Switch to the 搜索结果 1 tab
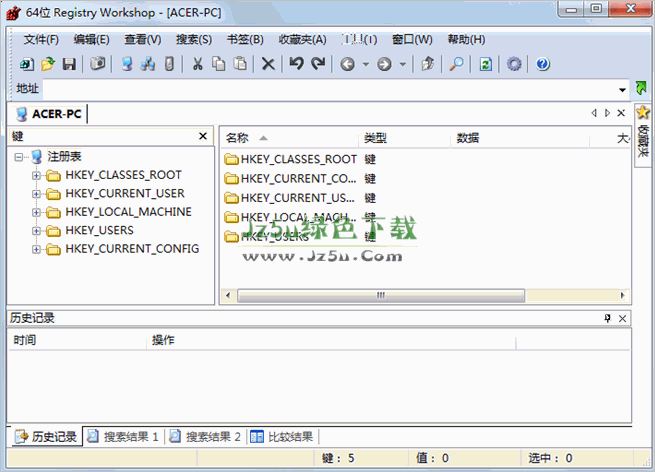Screen dimensions: 655x472 [123, 437]
